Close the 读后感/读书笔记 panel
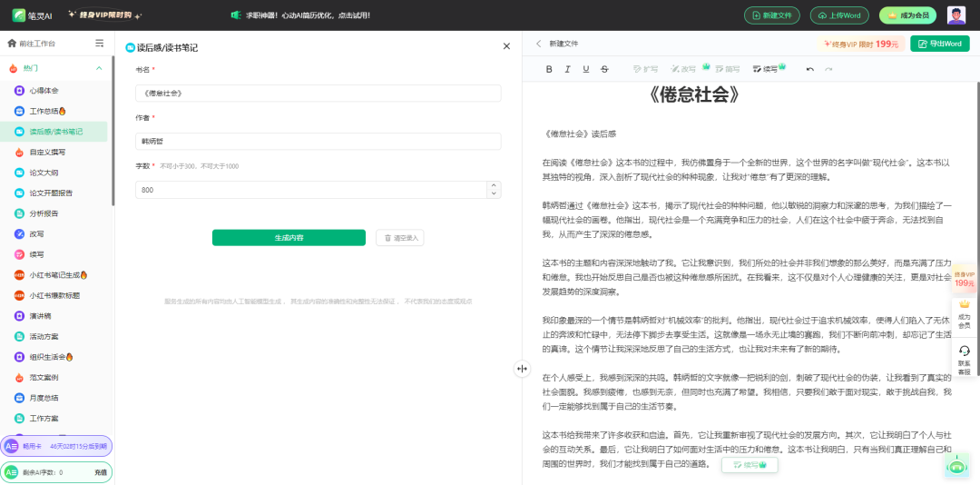Viewport: 980px width, 485px height. (x=506, y=46)
